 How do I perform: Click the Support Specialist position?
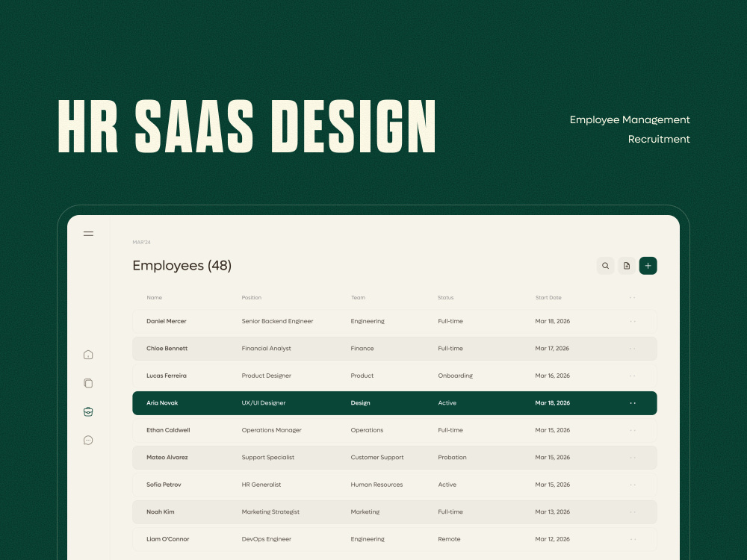267,457
